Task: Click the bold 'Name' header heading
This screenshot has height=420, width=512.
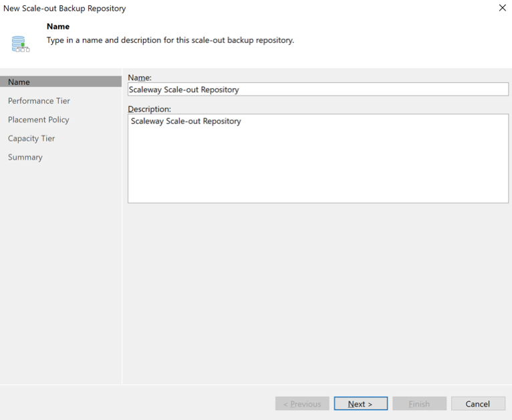Action: pos(58,27)
